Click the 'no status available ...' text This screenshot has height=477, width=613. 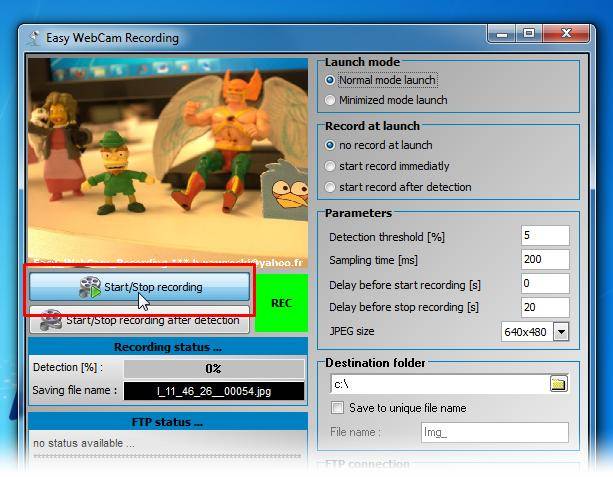[x=84, y=443]
